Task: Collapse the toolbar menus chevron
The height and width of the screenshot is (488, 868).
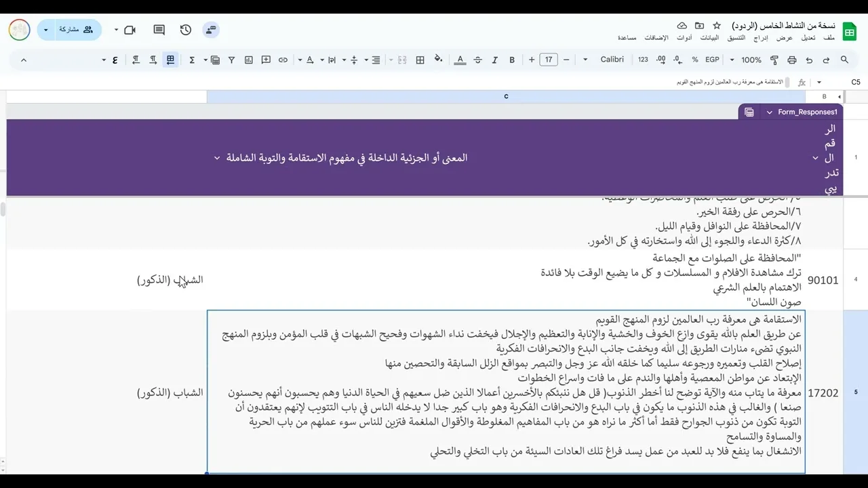Action: click(24, 60)
